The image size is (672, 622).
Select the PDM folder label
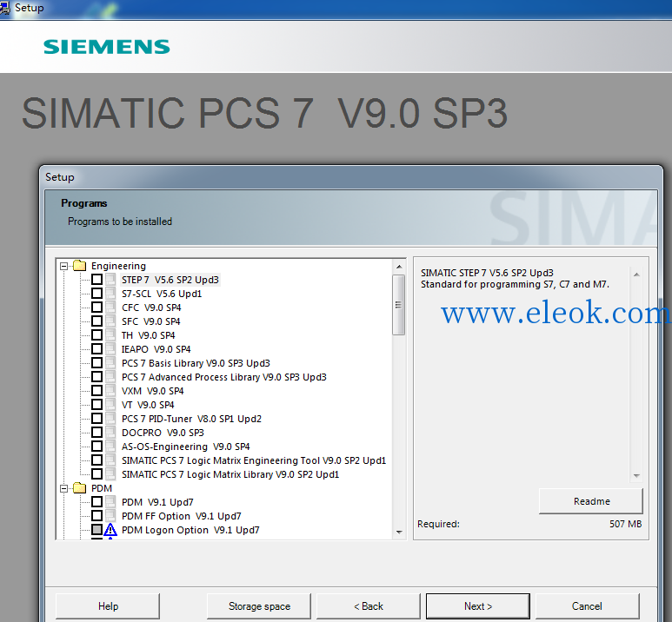(102, 488)
